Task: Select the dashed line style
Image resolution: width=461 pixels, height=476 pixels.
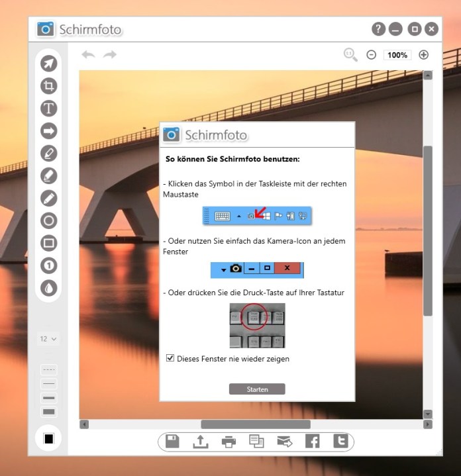Action: click(x=49, y=370)
